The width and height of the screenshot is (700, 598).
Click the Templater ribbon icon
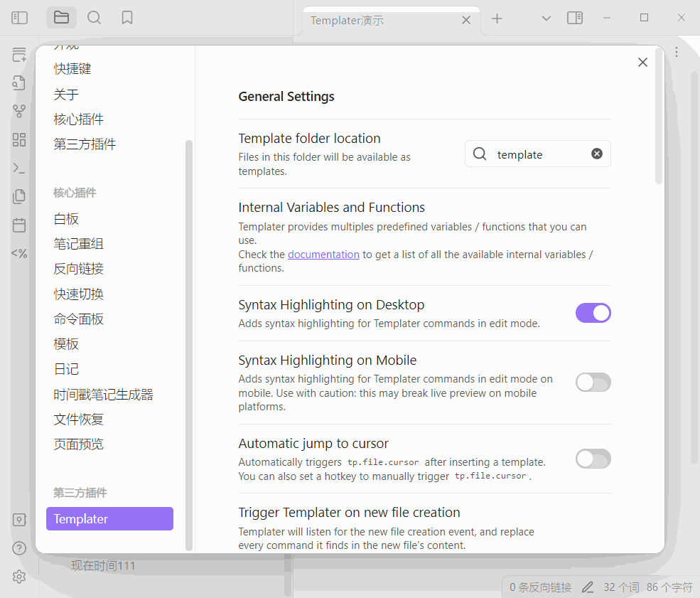pyautogui.click(x=19, y=253)
